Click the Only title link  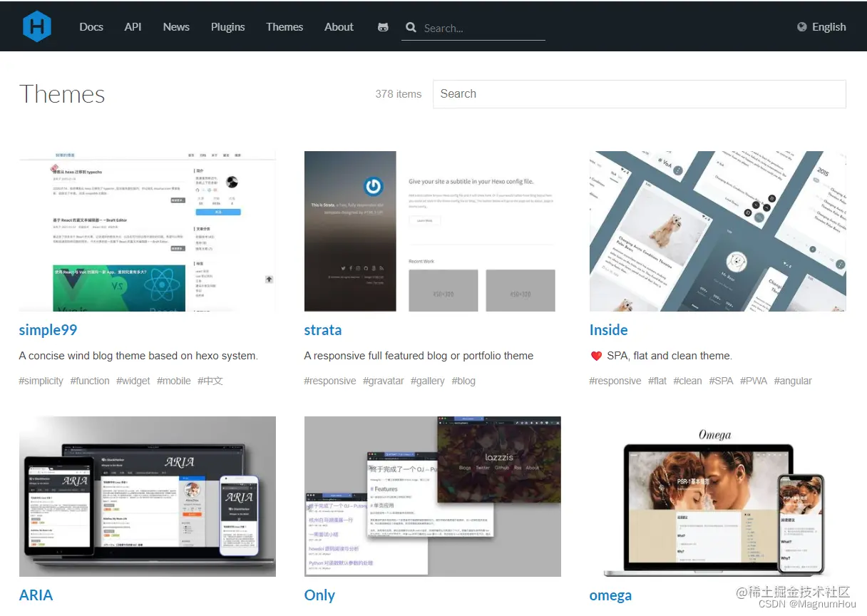coord(319,595)
